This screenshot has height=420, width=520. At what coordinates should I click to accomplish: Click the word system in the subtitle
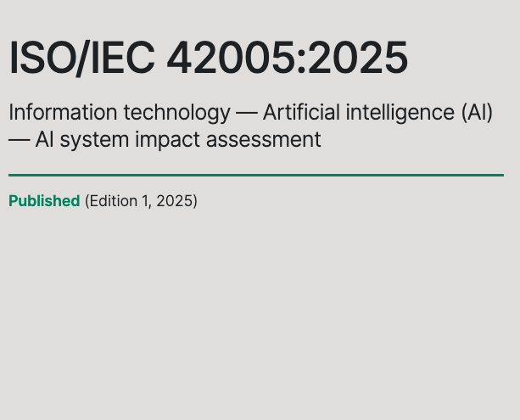pos(94,140)
